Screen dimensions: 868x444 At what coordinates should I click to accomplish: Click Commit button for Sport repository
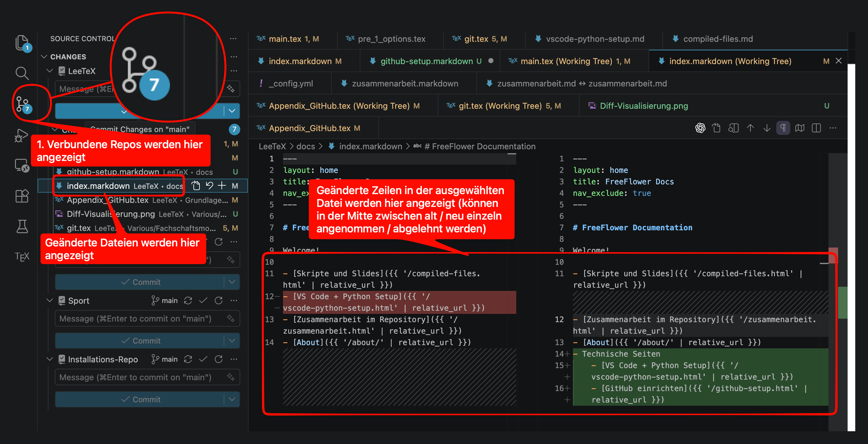coord(140,340)
